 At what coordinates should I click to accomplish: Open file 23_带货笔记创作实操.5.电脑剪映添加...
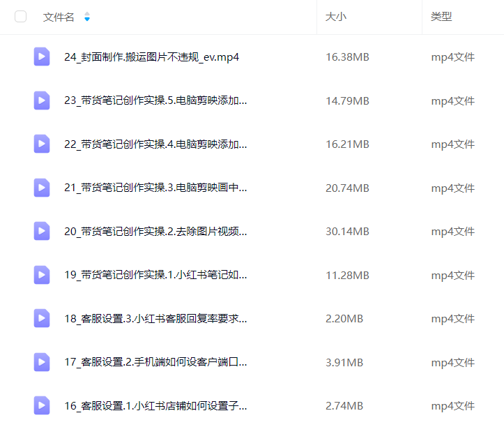(155, 100)
